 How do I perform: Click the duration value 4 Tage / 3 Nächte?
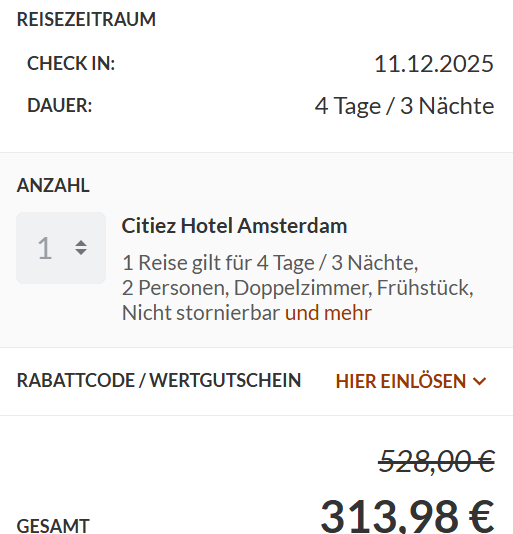tap(404, 106)
